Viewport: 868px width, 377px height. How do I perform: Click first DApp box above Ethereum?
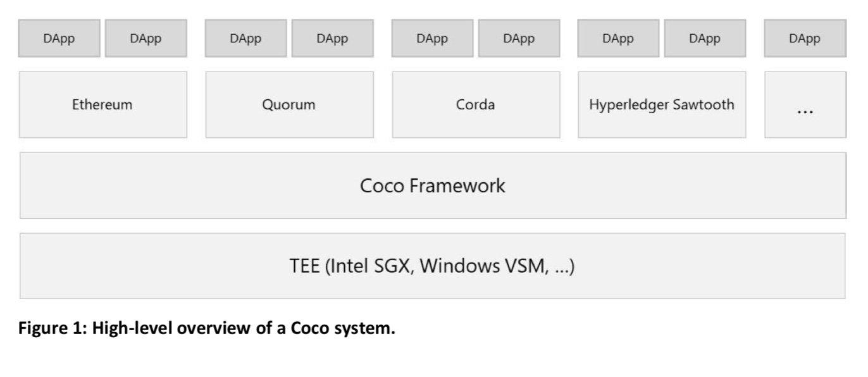[59, 39]
